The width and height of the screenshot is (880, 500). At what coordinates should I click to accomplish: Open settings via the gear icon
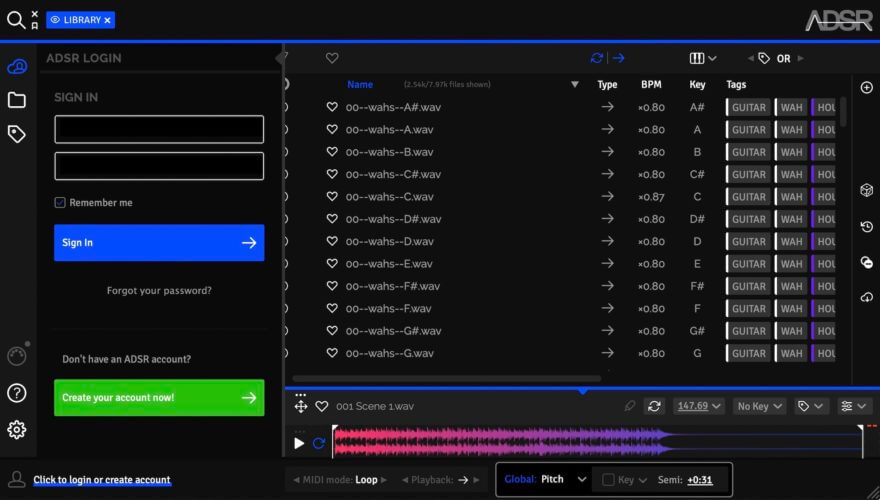click(x=17, y=430)
